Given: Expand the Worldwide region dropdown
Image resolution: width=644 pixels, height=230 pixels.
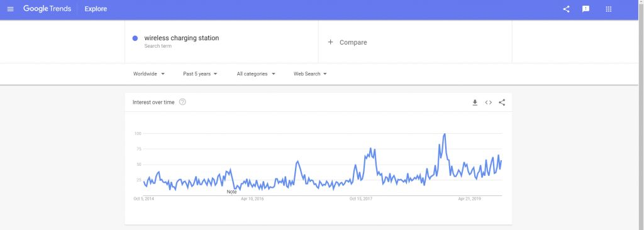Looking at the screenshot, I should (148, 74).
